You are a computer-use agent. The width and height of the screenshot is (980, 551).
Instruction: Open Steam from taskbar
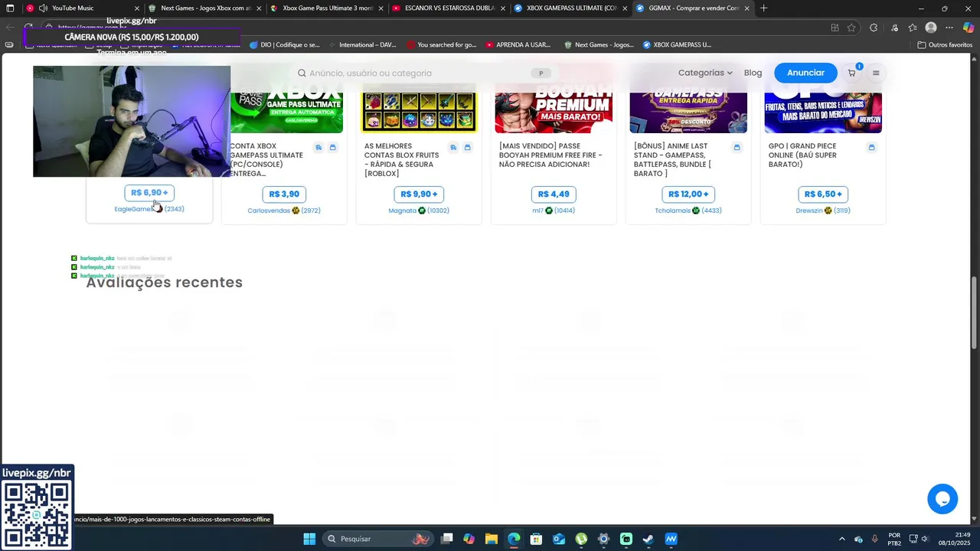coord(648,539)
